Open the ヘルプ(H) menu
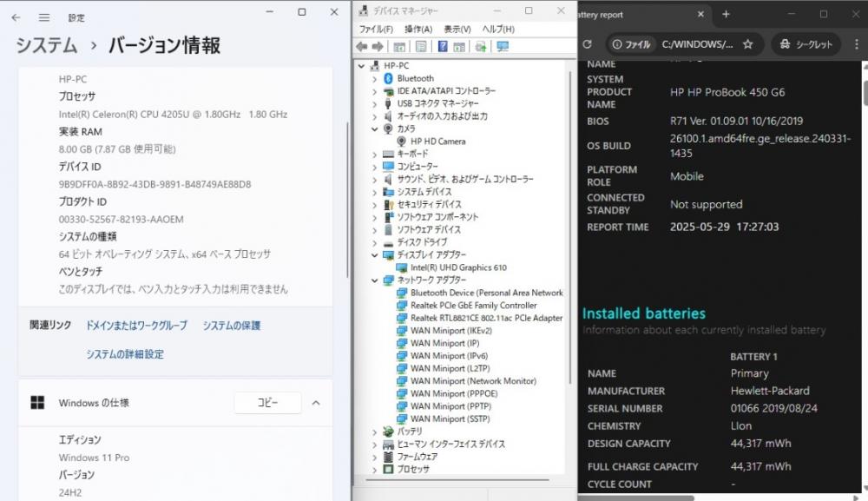The image size is (868, 501). (498, 29)
